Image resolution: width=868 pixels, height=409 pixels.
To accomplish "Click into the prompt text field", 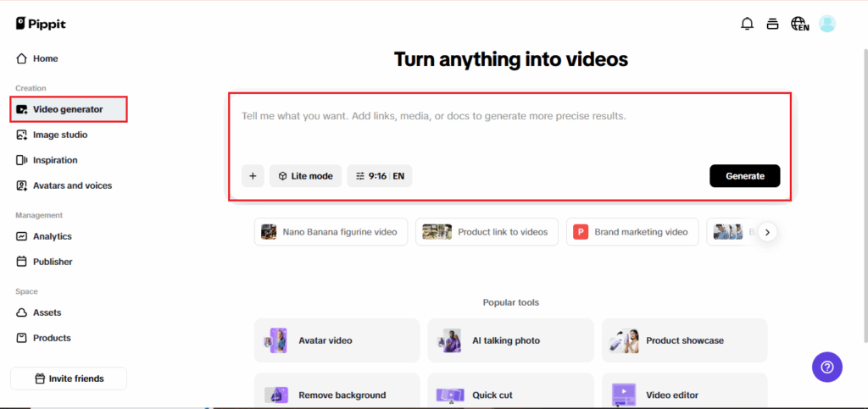I will pos(509,127).
